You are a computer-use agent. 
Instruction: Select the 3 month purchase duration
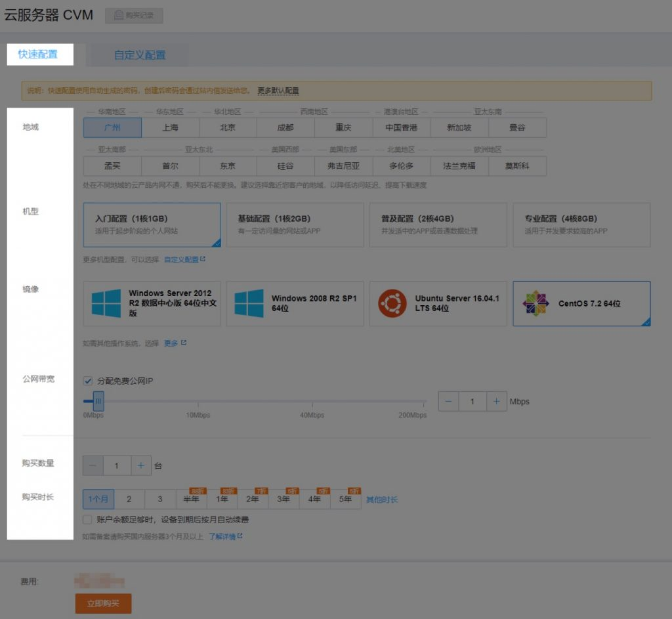tap(160, 499)
